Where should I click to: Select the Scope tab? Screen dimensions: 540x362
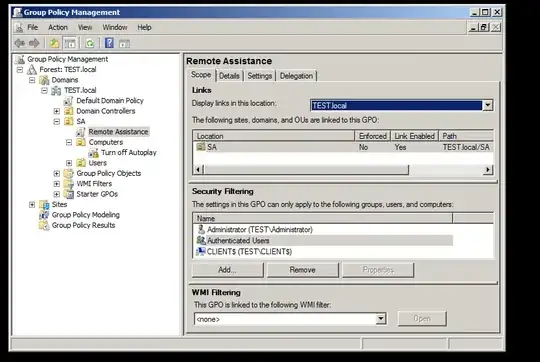pos(201,75)
